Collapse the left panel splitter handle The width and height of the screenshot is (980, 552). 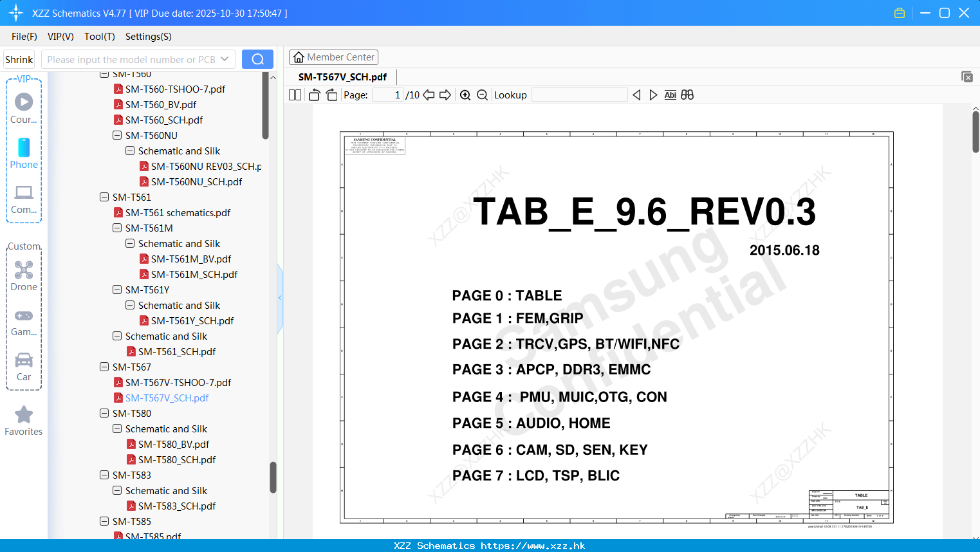tap(280, 298)
